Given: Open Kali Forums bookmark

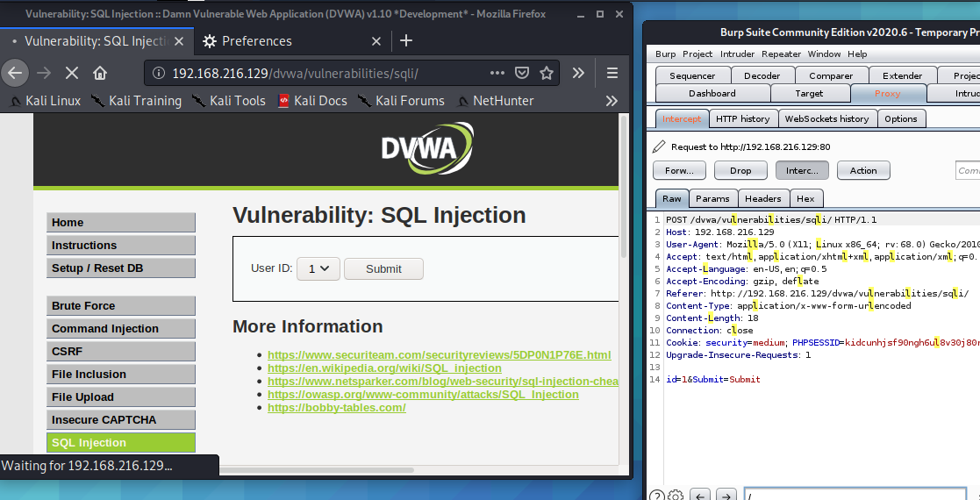Looking at the screenshot, I should [x=401, y=101].
